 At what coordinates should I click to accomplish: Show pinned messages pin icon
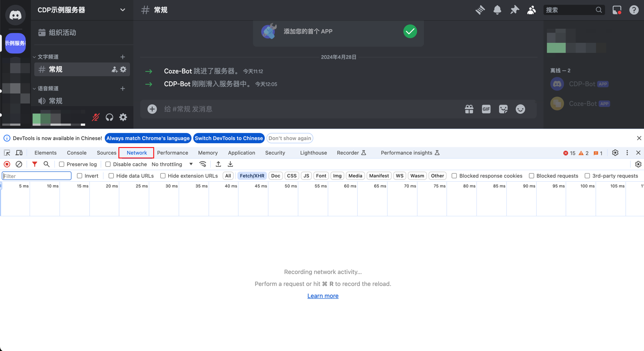515,10
